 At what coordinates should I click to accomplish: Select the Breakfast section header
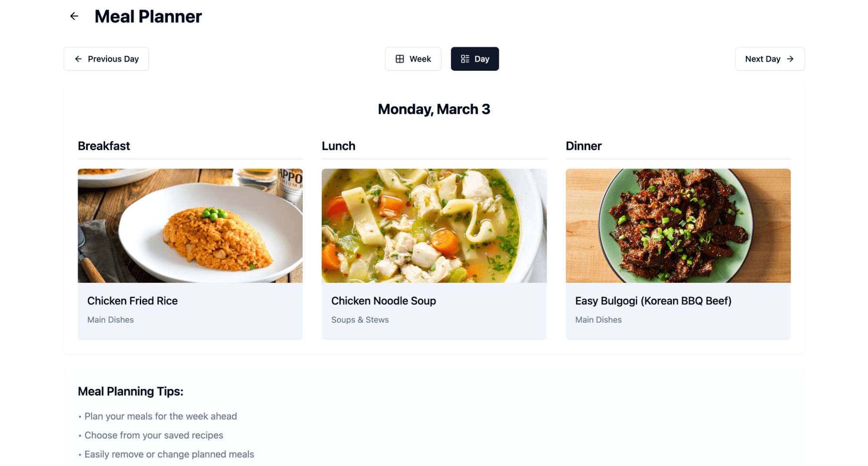[104, 146]
